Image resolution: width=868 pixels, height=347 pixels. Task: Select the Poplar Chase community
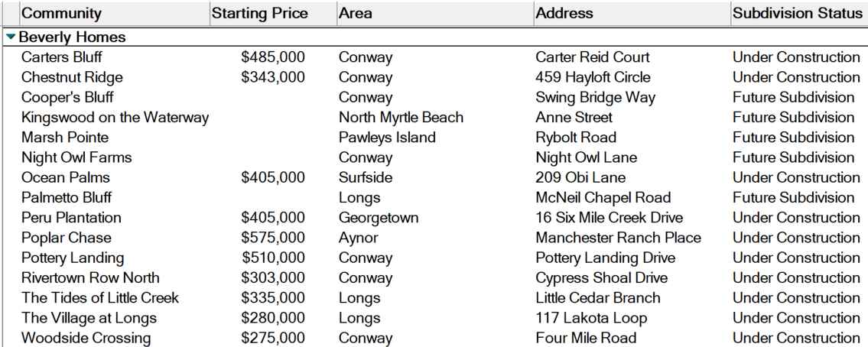click(66, 238)
